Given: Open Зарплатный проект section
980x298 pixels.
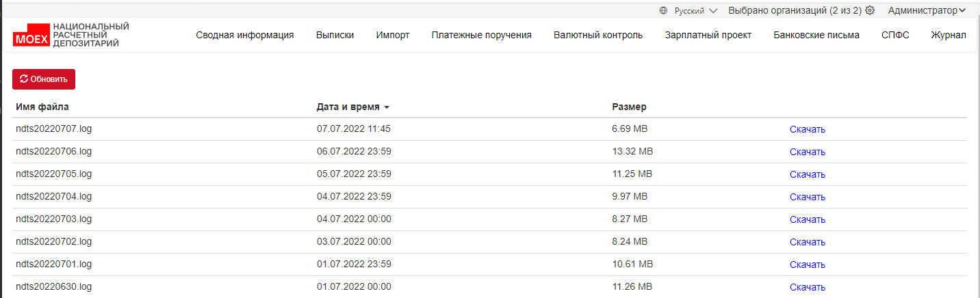Looking at the screenshot, I should pos(708,35).
